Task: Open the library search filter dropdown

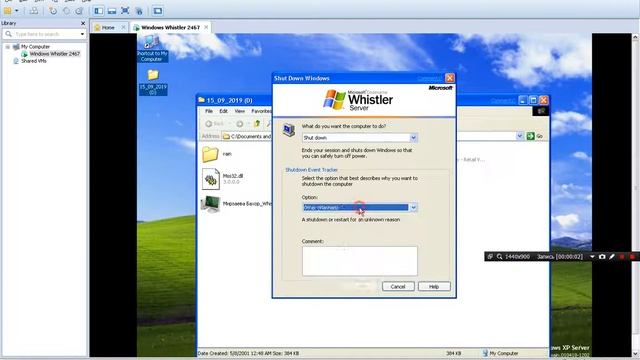Action: click(x=82, y=34)
